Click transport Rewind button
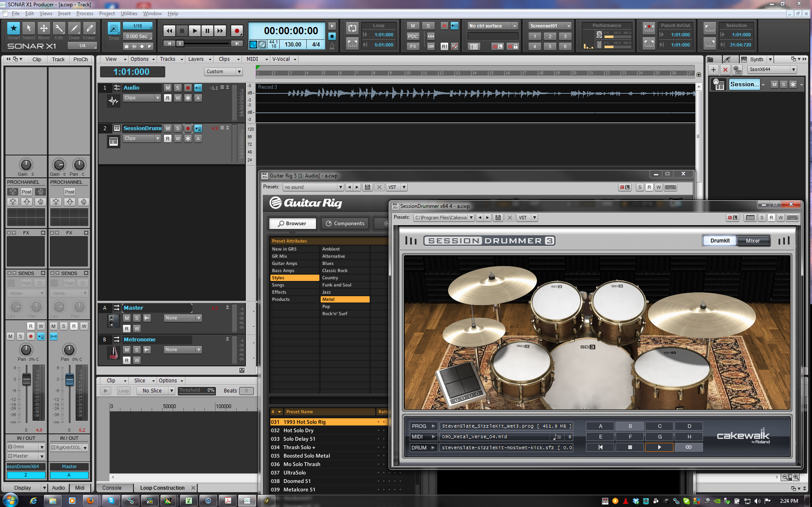 tap(169, 30)
